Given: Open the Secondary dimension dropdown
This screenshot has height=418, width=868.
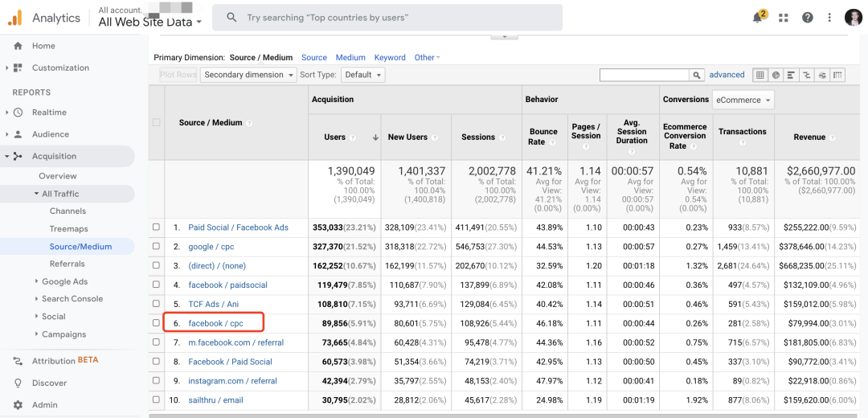Looking at the screenshot, I should (x=248, y=75).
